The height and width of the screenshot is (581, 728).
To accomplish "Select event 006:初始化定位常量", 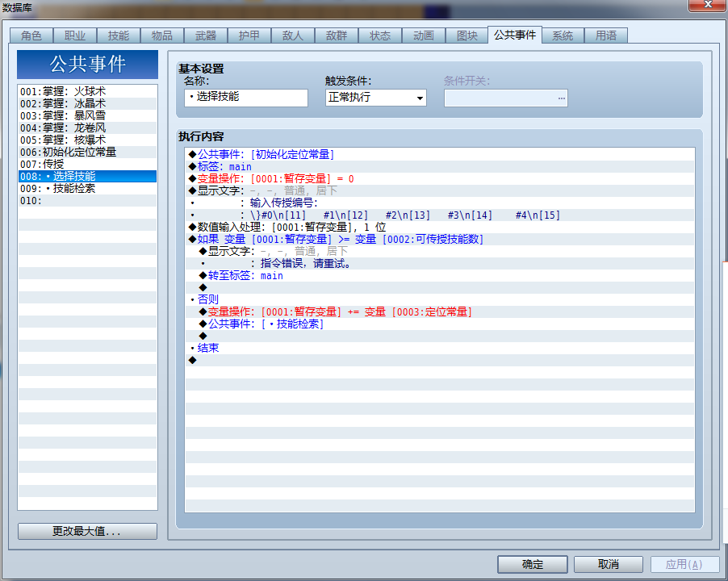I will 87,152.
